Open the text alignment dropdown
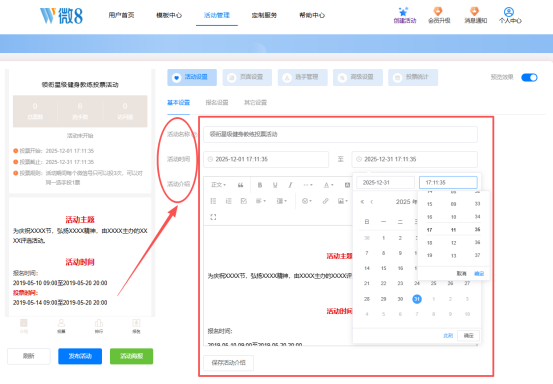The image size is (553, 384). [261, 201]
